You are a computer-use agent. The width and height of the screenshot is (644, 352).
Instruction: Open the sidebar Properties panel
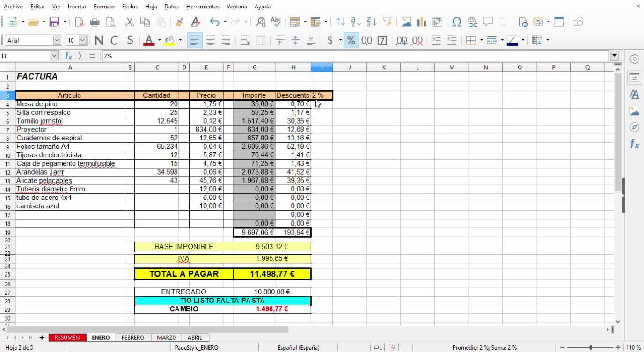(635, 78)
